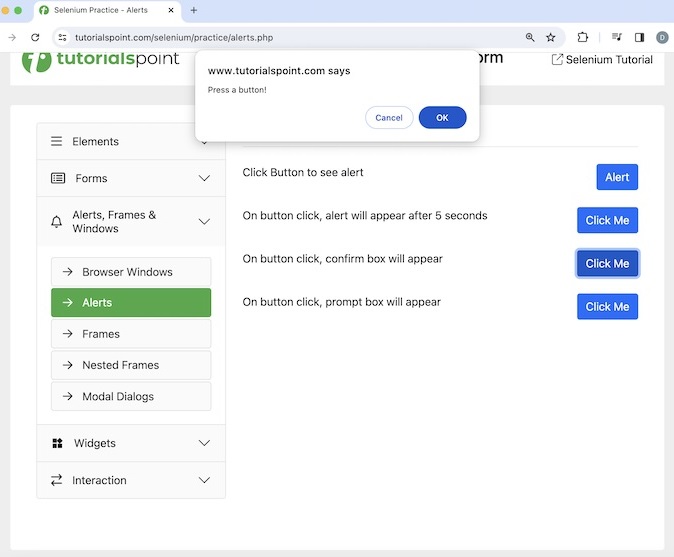
Task: Expand the Widgets chevron
Action: coord(204,443)
